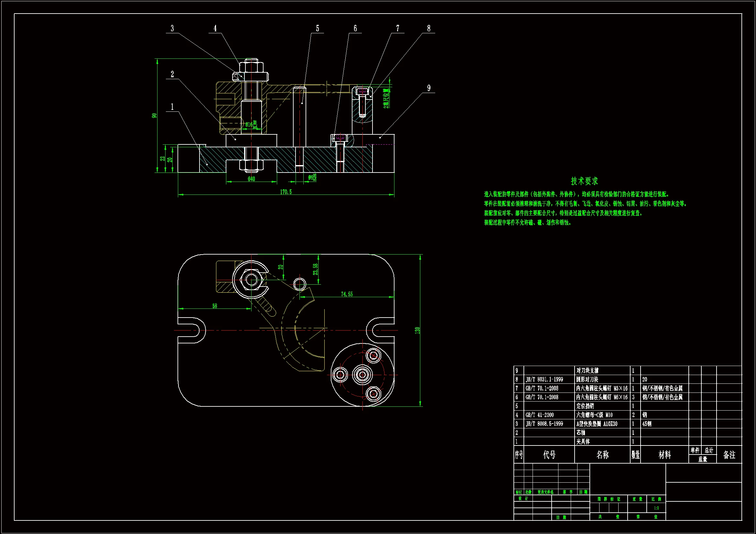Select the 170.5 overall length dimension
The height and width of the screenshot is (534, 756).
coord(286,192)
